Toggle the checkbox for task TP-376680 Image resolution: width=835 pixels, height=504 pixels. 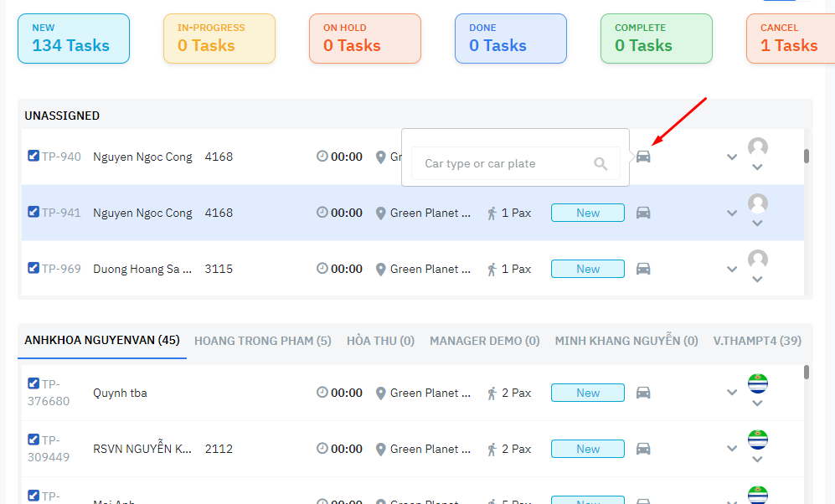[34, 383]
